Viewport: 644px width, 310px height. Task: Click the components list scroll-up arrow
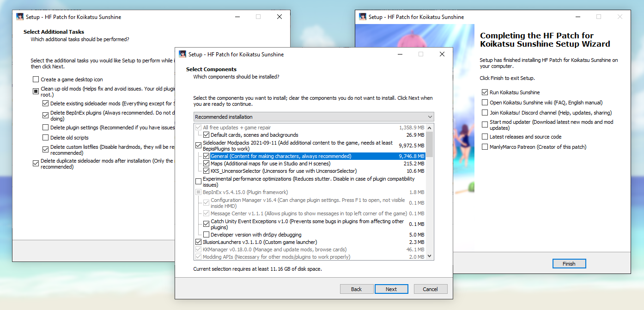pos(430,128)
